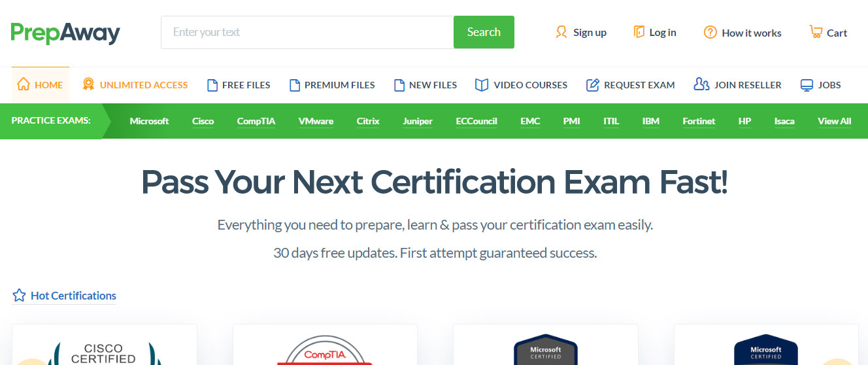Screen dimensions: 868x365
Task: Click View All practice exams
Action: click(834, 121)
